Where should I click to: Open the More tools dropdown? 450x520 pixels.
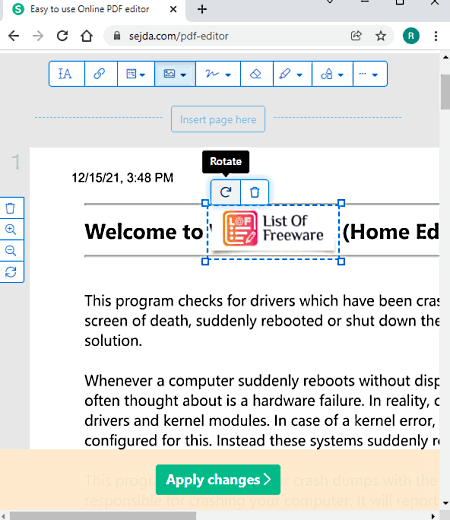point(370,74)
